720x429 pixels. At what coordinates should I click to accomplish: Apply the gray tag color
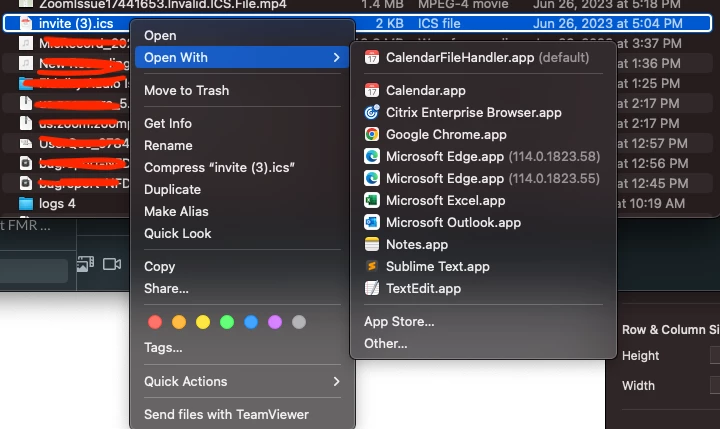coord(299,322)
